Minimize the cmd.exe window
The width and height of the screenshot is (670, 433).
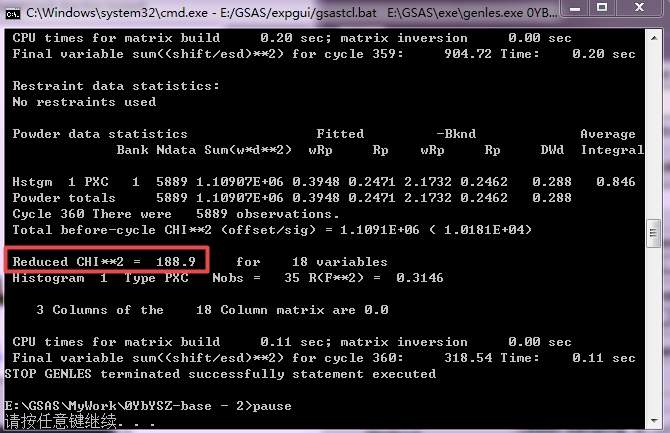coord(575,8)
